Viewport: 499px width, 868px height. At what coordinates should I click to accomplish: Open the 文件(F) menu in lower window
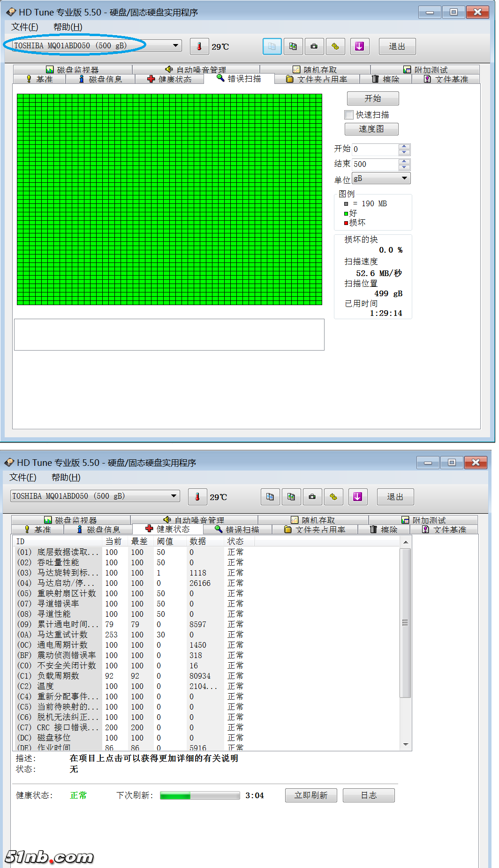pos(23,477)
